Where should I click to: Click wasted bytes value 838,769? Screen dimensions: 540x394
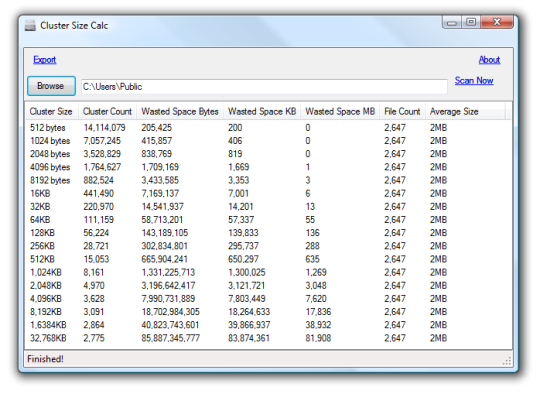pyautogui.click(x=156, y=154)
